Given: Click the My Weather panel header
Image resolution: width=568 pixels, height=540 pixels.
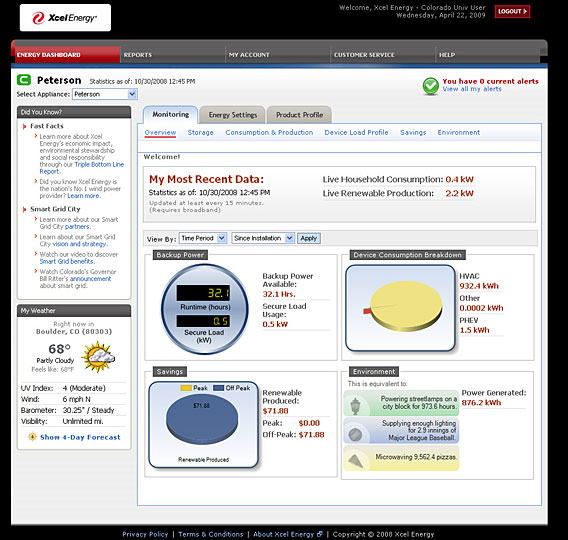Looking at the screenshot, I should point(74,311).
